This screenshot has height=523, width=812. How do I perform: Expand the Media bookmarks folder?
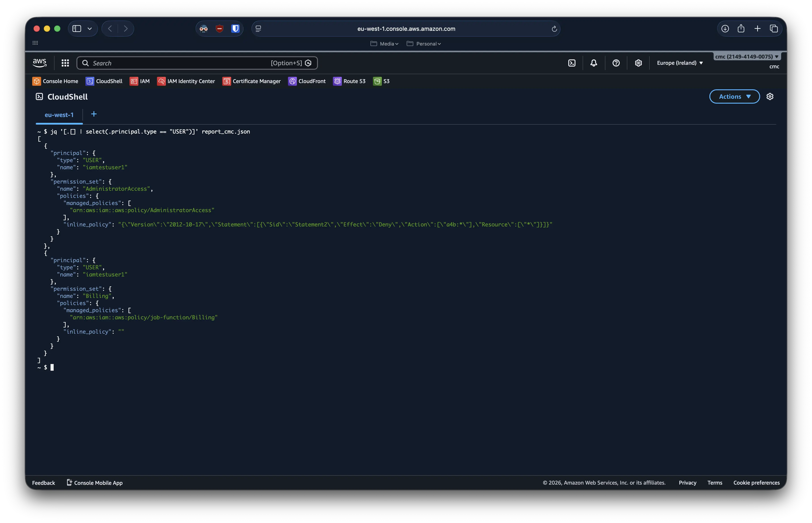(384, 44)
